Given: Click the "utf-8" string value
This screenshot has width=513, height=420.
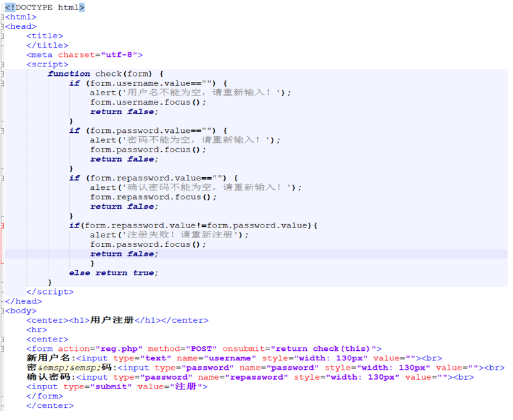Looking at the screenshot, I should [119, 55].
